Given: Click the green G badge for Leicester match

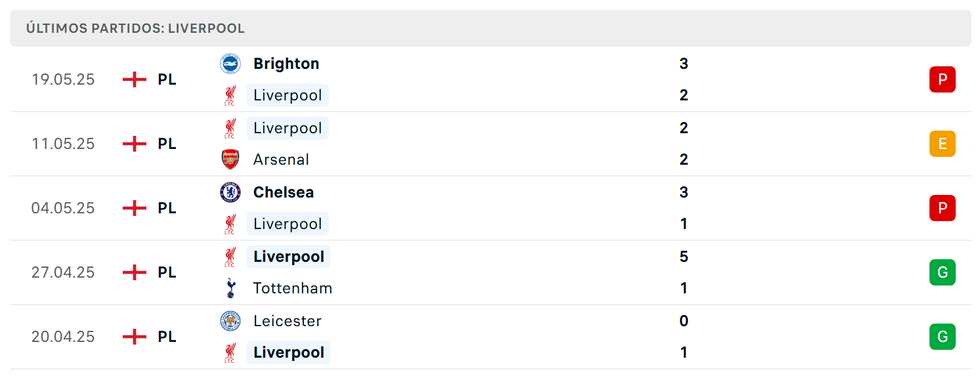Looking at the screenshot, I should point(943,337).
